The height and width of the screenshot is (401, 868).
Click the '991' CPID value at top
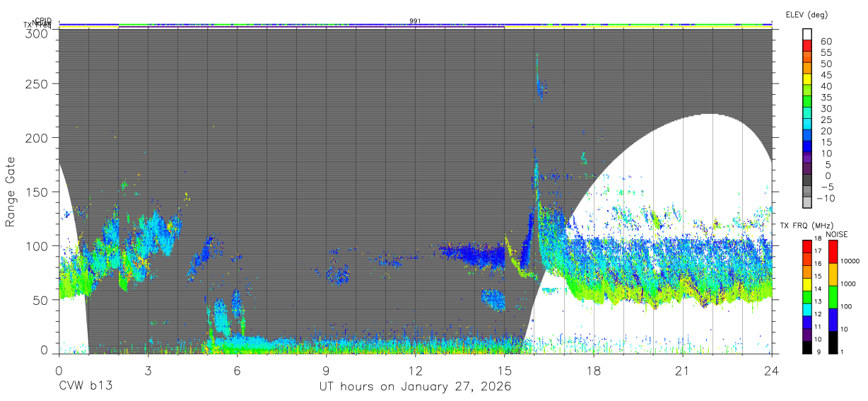click(415, 21)
